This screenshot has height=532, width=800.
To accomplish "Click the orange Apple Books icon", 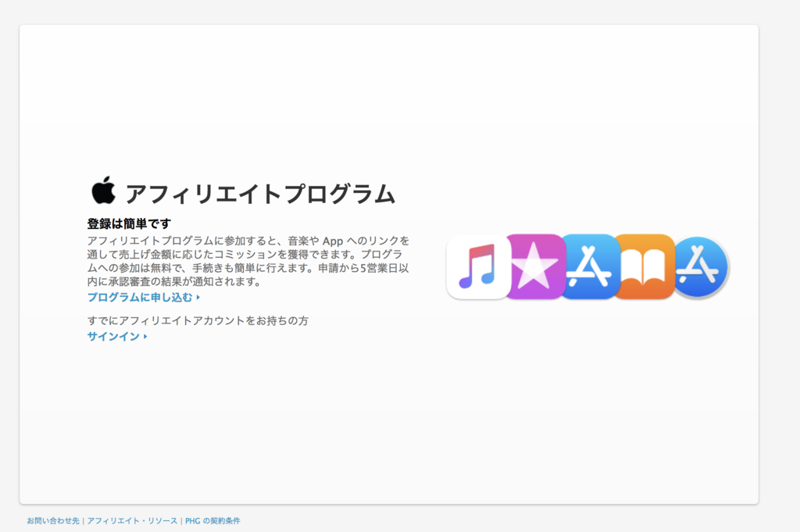I will 645,266.
